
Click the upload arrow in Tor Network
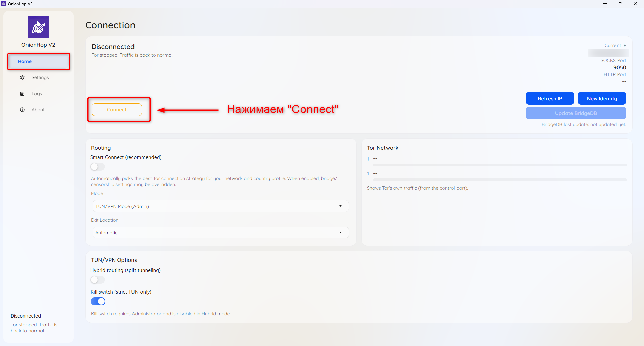368,173
